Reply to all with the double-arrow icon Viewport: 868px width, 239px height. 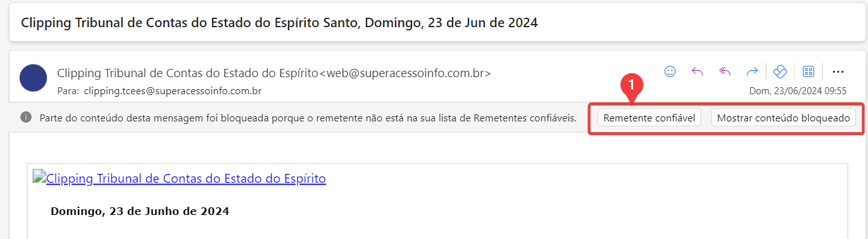click(725, 71)
